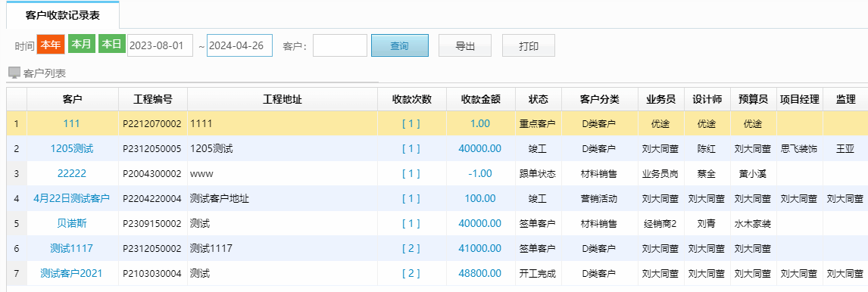Screen dimensions: 868x292
Task: Select project number P2312050005
Action: (152, 149)
